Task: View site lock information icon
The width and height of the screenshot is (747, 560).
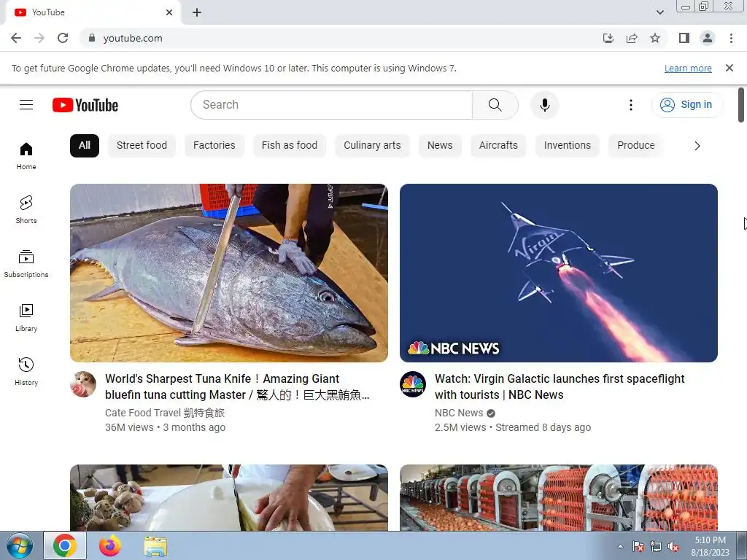Action: (x=92, y=38)
